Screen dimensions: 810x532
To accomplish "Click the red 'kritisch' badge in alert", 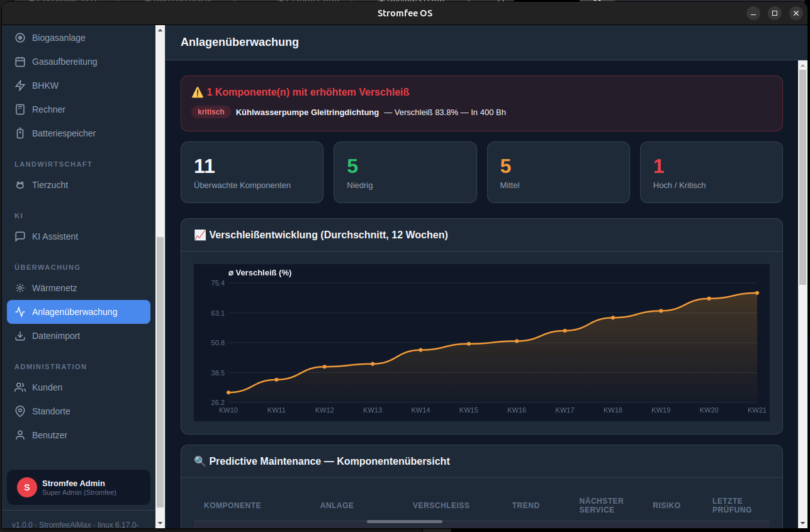I will [x=211, y=113].
